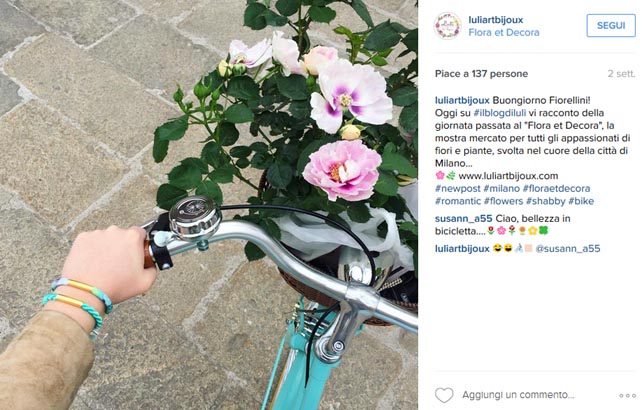Open the #flowers hashtag
Viewport: 642px width, 410px height.
tap(503, 201)
